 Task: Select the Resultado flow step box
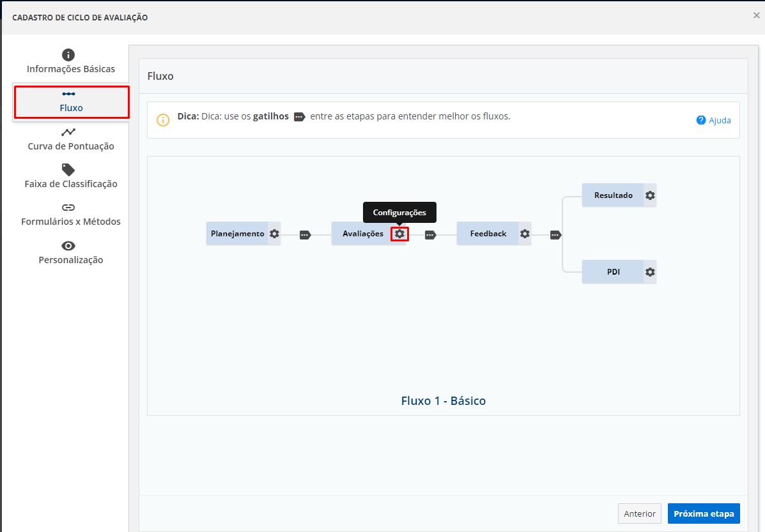tap(613, 195)
